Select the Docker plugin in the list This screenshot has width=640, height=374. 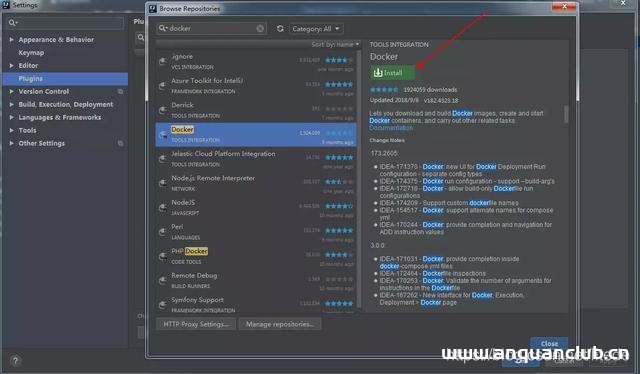[x=256, y=135]
